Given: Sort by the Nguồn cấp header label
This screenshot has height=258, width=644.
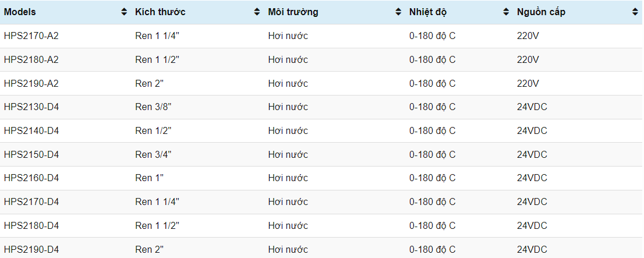Looking at the screenshot, I should click(x=541, y=12).
